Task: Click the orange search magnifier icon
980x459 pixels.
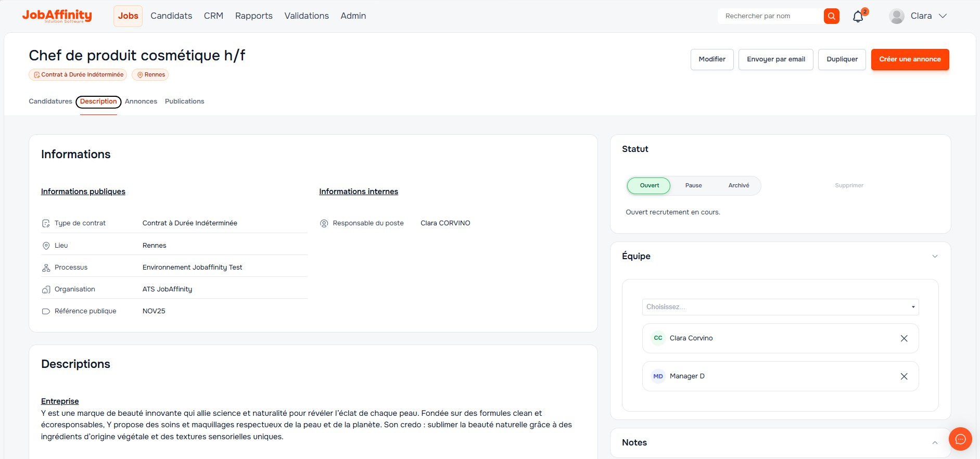Action: click(x=832, y=16)
